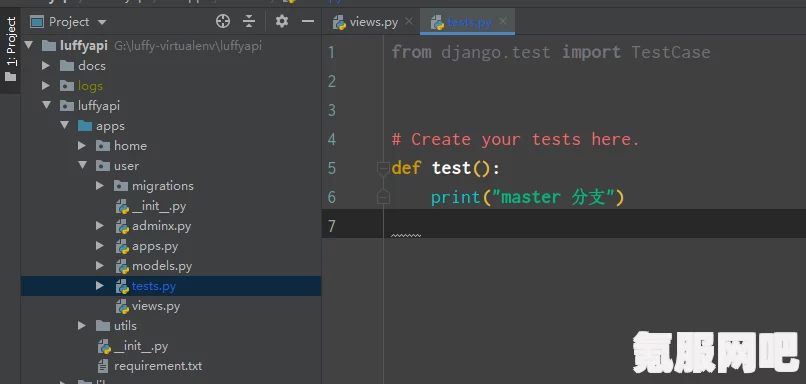806x384 pixels.
Task: Click the apps folder icon
Action: pyautogui.click(x=85, y=125)
